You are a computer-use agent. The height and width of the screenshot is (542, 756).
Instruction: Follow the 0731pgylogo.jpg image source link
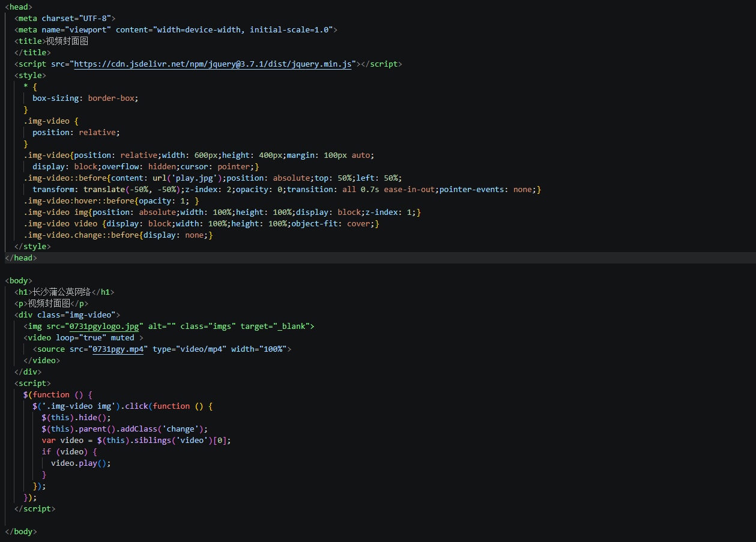[104, 327]
